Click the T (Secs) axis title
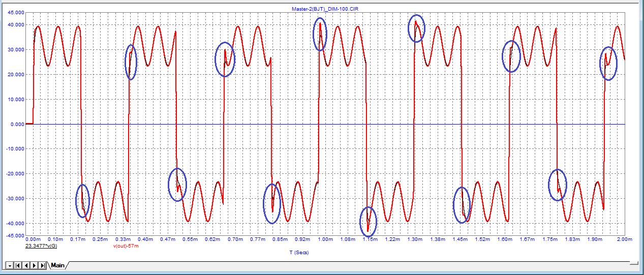644x275 pixels. pos(299,252)
